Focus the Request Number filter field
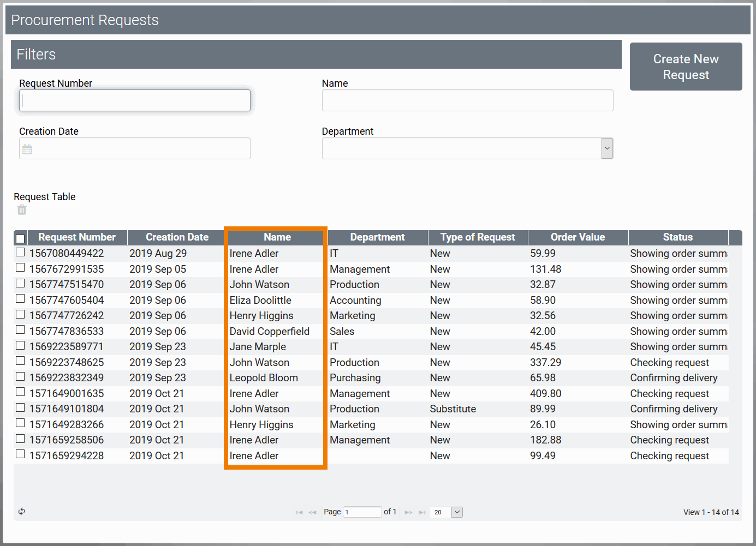Screen dimensions: 756x546 [135, 100]
